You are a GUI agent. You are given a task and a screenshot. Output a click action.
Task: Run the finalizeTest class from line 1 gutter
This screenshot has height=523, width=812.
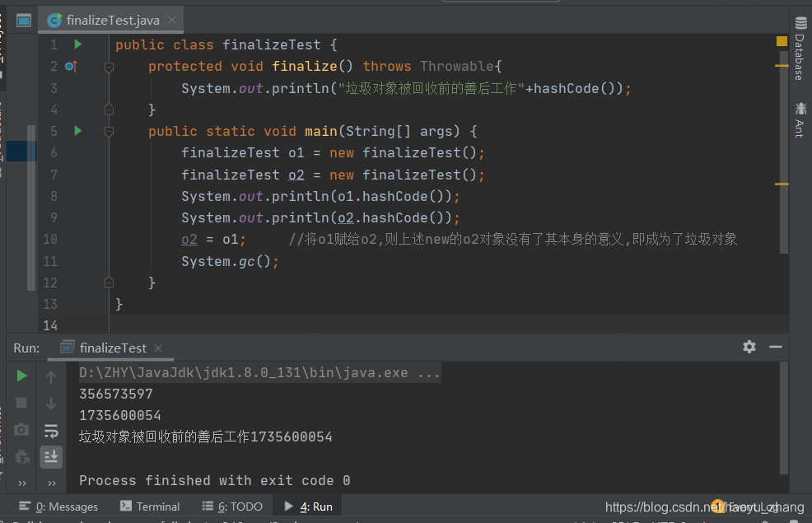[x=77, y=44]
